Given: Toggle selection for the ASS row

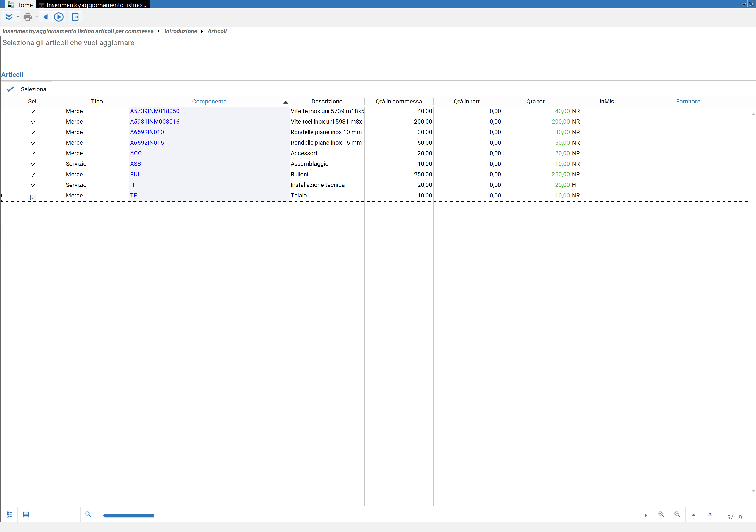Looking at the screenshot, I should tap(33, 164).
